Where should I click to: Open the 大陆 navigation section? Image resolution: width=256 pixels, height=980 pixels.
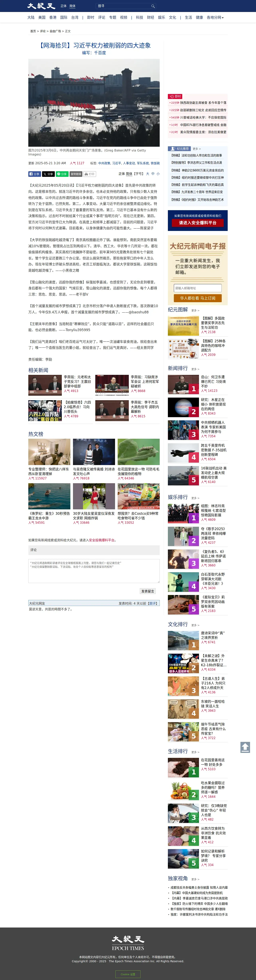click(x=31, y=18)
